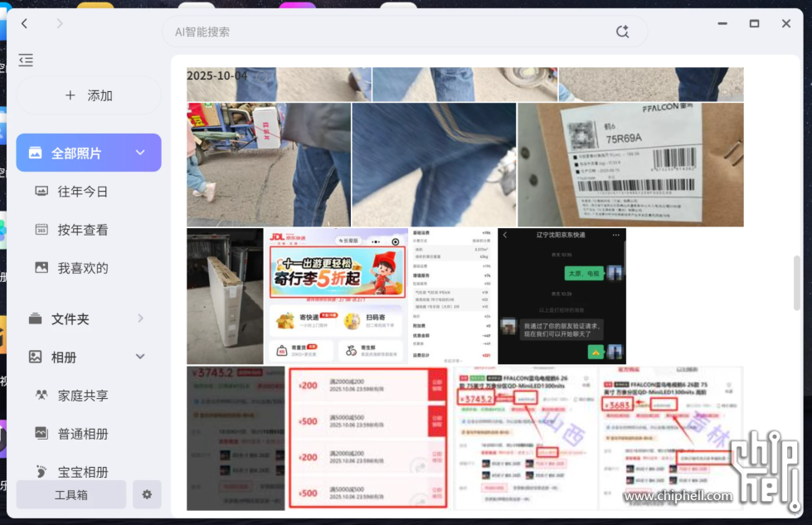The image size is (812, 525).
Task: Collapse the 相册 section chevron
Action: coord(140,357)
